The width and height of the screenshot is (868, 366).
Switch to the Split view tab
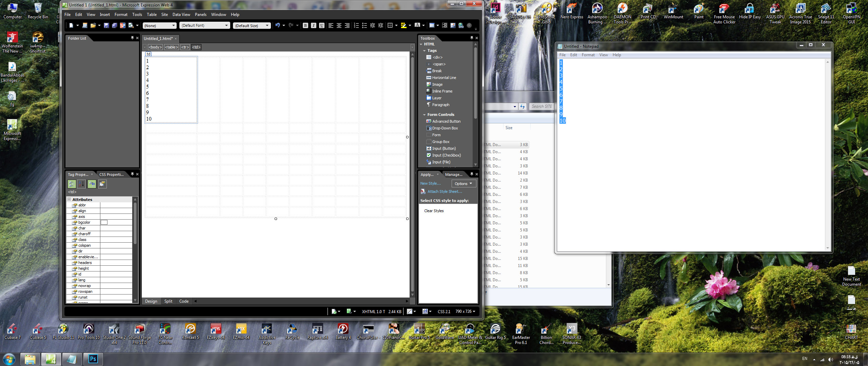click(168, 301)
